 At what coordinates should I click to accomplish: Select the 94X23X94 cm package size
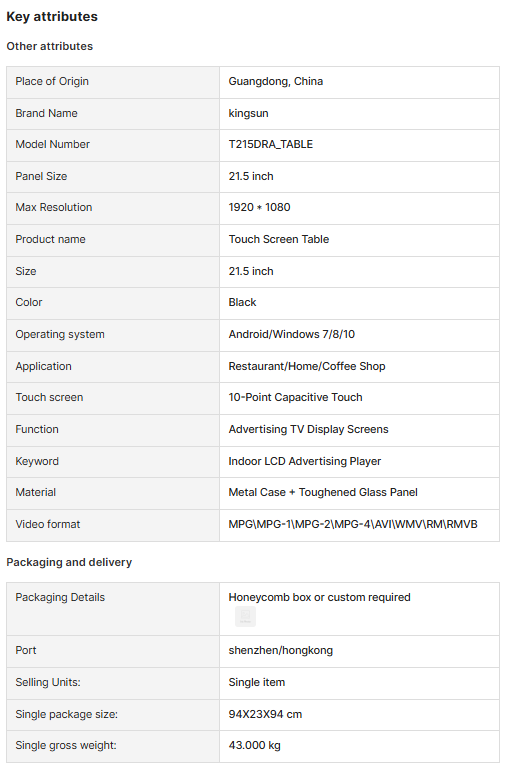pos(265,714)
